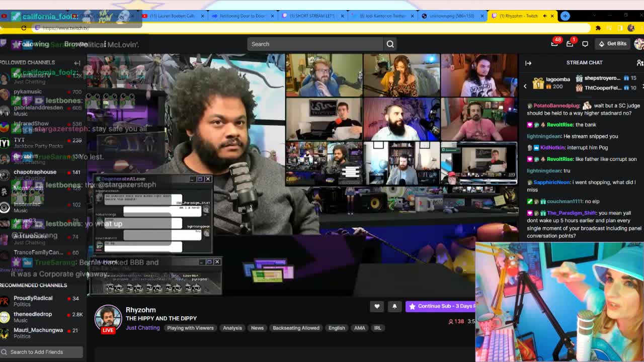This screenshot has width=644, height=362.
Task: Open Rhyzohm channel avatar with LIVE badge
Action: coord(108,318)
